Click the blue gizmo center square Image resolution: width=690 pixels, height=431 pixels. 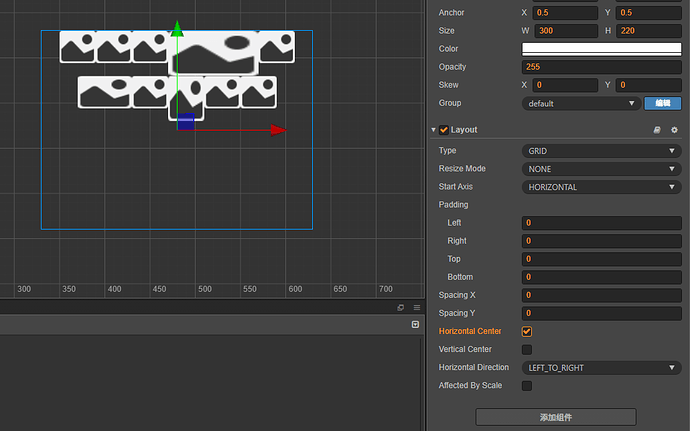tap(186, 122)
